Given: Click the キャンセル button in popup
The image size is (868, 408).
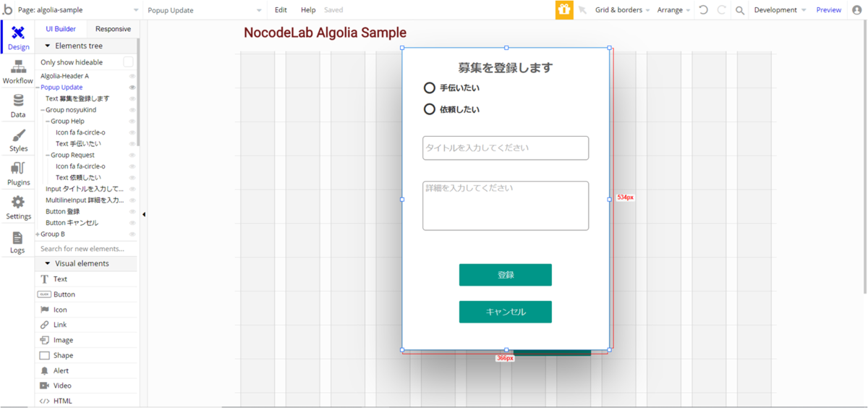Looking at the screenshot, I should point(506,312).
